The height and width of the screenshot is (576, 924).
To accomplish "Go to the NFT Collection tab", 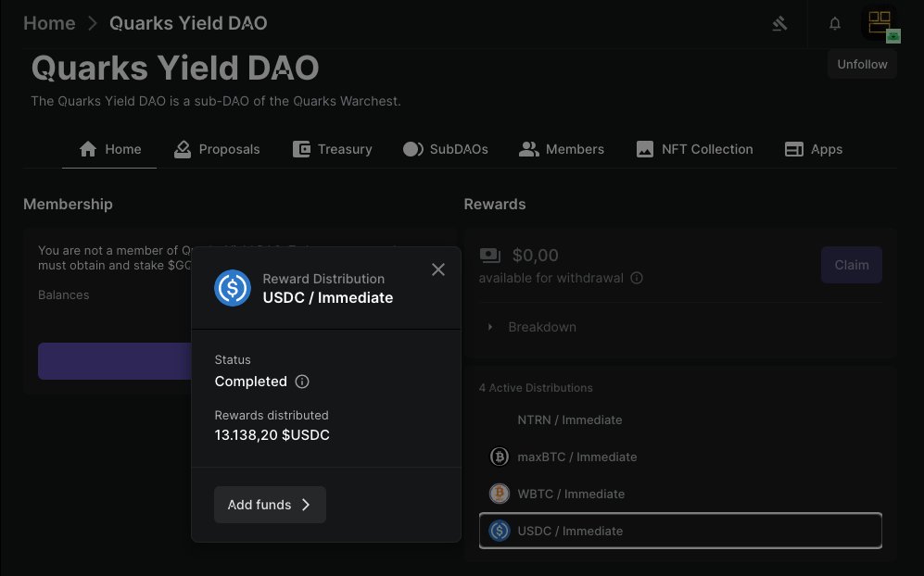I will (695, 149).
